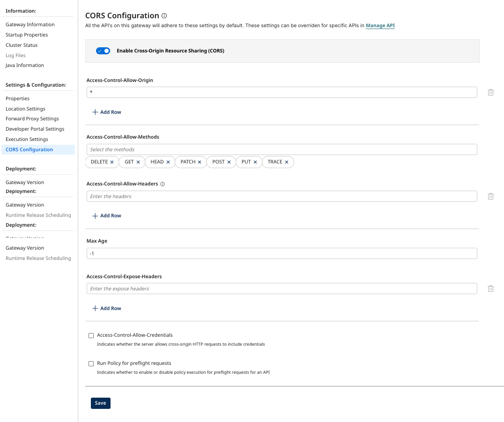Enable Access-Control-Allow-Credentials
The height and width of the screenshot is (422, 504).
point(91,335)
